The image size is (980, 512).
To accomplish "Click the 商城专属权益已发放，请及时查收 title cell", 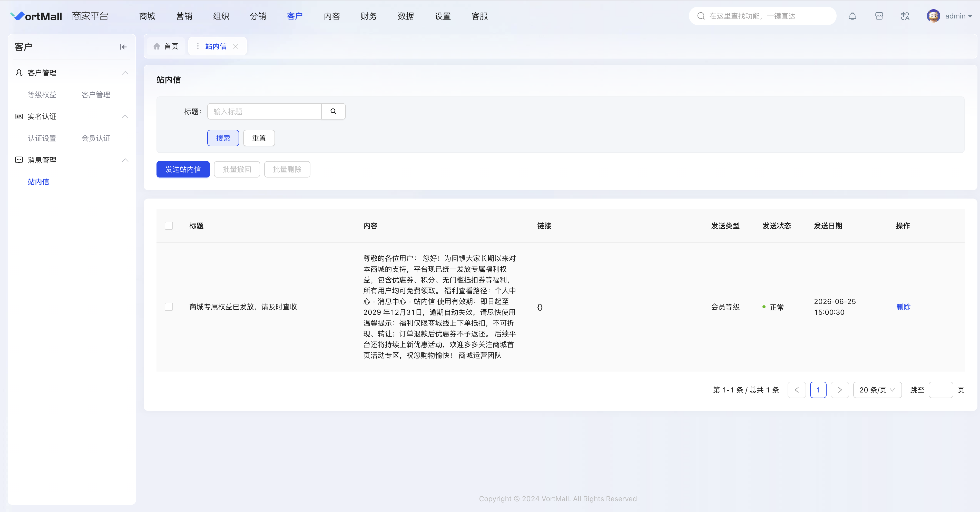I will pos(243,307).
